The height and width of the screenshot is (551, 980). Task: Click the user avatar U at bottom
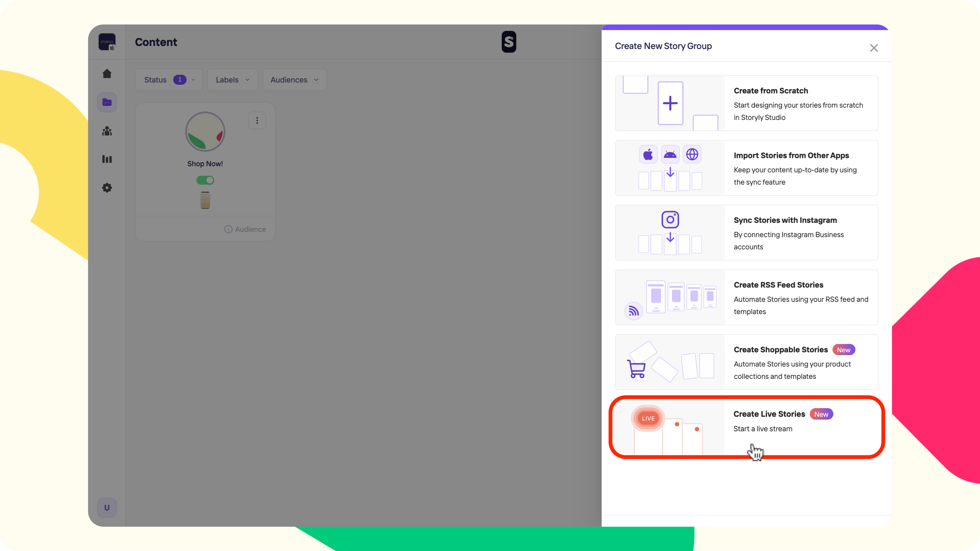coord(107,508)
